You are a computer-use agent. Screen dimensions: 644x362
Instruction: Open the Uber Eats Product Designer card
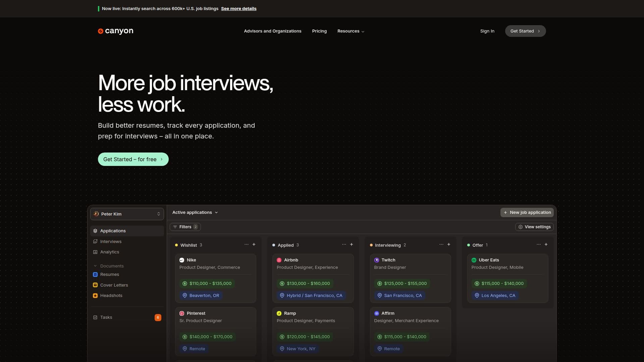[508, 278]
